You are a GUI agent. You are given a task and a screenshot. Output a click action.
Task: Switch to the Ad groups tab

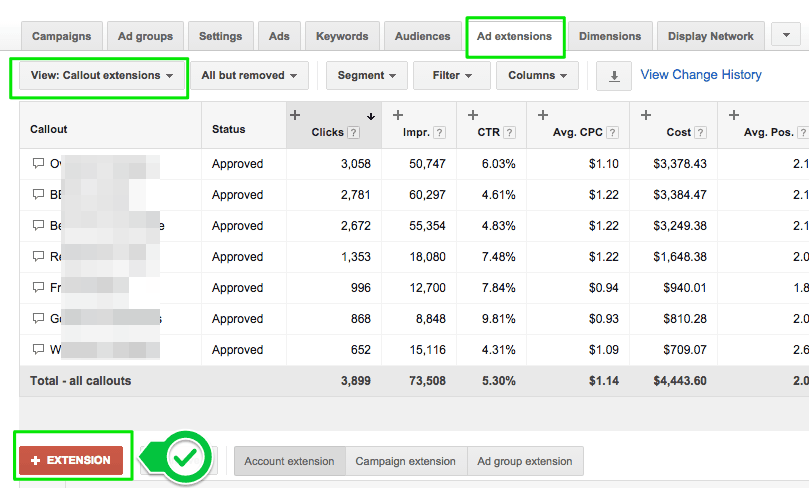tap(145, 36)
